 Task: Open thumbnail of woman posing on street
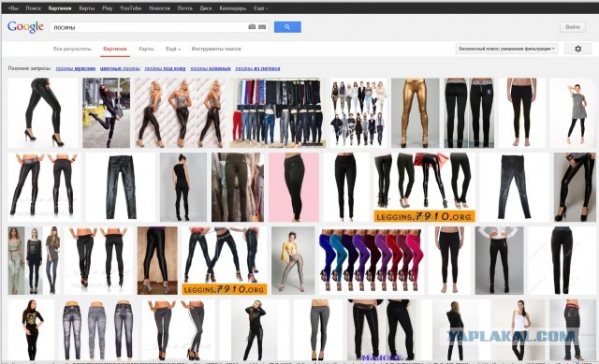[x=106, y=112]
